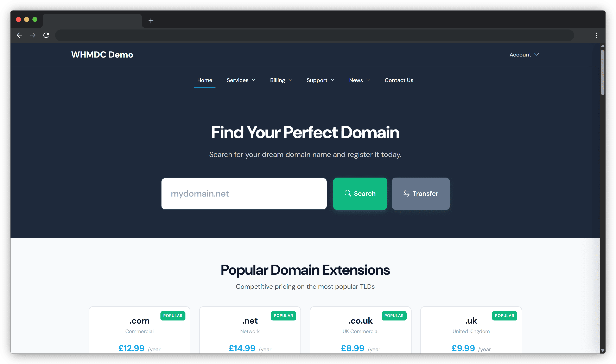Expand the News menu

[359, 80]
